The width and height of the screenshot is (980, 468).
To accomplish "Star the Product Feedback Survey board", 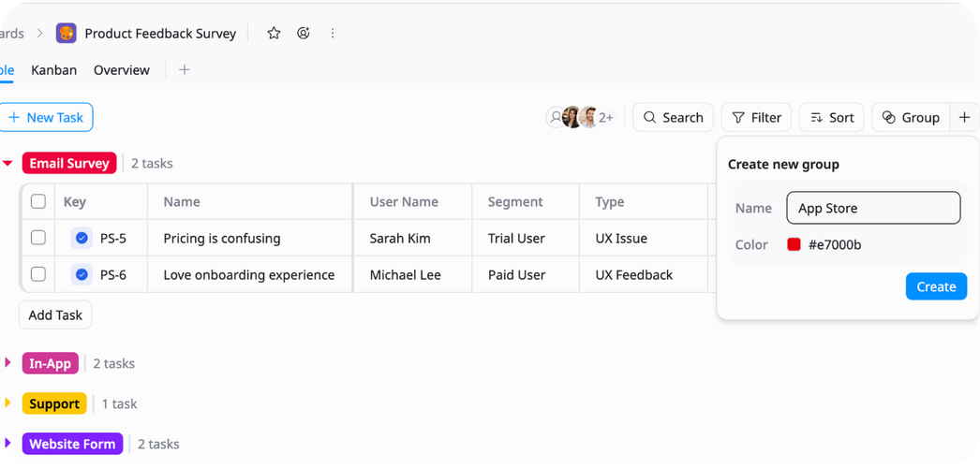I will (x=274, y=33).
